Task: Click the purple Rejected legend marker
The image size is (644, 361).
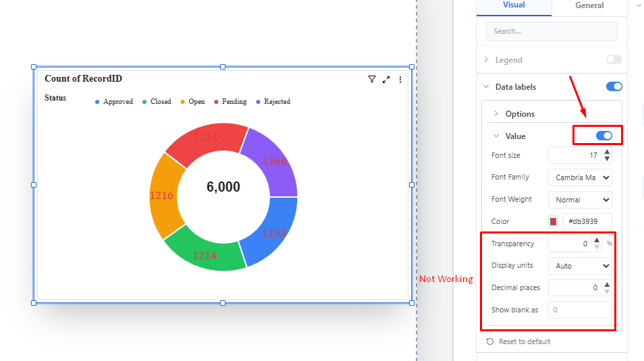Action: tap(258, 102)
